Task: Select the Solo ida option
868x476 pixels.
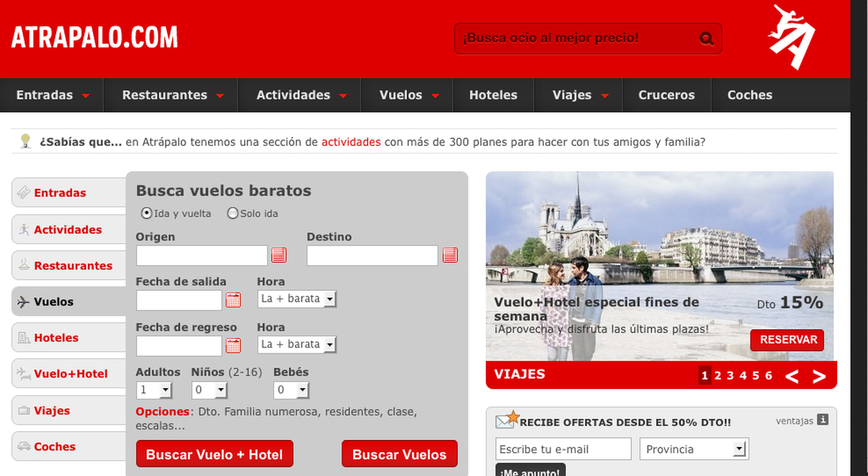Action: click(233, 213)
